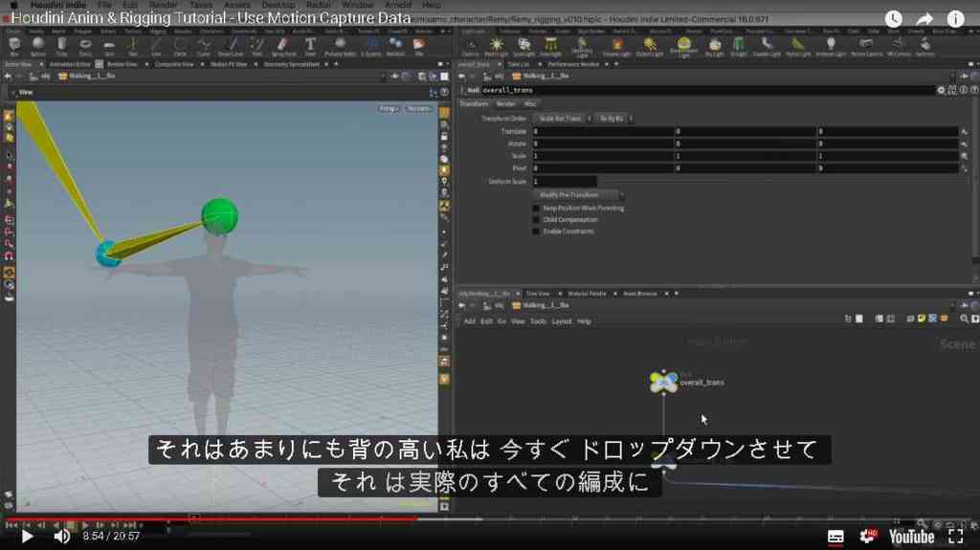The height and width of the screenshot is (550, 980).
Task: Open Modify Pre-Transform dropdown
Action: (578, 195)
